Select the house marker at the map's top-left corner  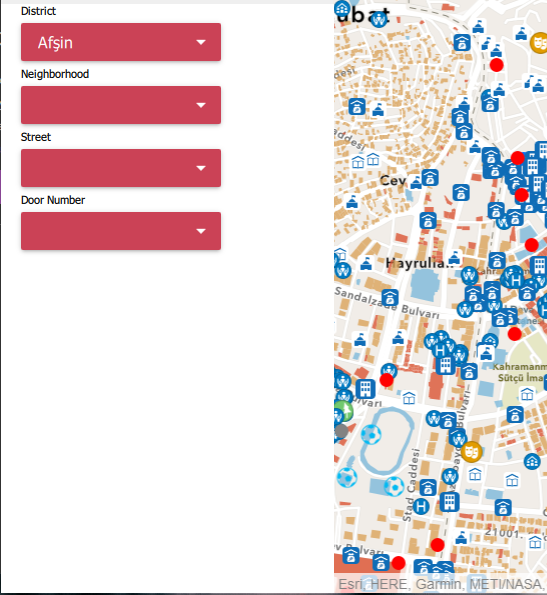[x=342, y=8]
